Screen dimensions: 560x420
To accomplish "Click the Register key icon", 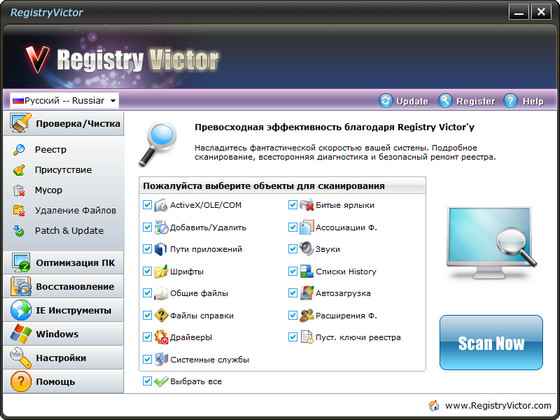I will pos(445,101).
